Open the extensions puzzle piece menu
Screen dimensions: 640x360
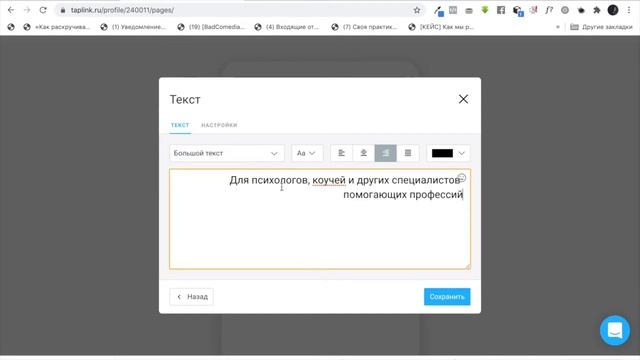pyautogui.click(x=597, y=10)
